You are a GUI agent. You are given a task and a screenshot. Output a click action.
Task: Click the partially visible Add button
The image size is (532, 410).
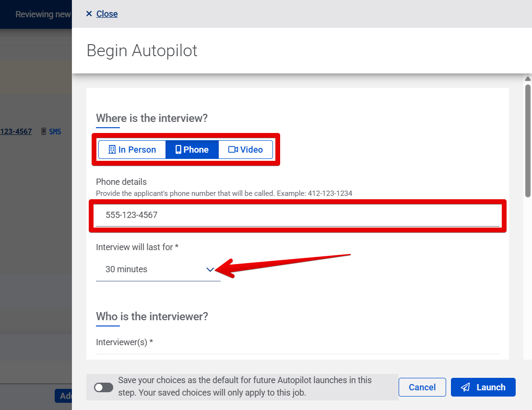click(x=64, y=396)
